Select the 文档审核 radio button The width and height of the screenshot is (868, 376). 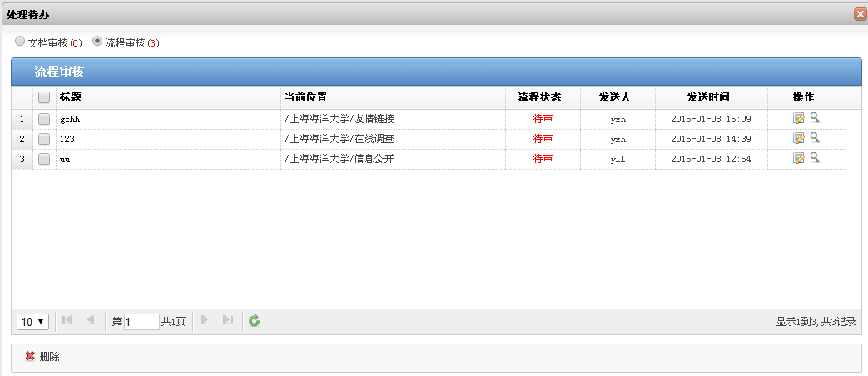[21, 41]
